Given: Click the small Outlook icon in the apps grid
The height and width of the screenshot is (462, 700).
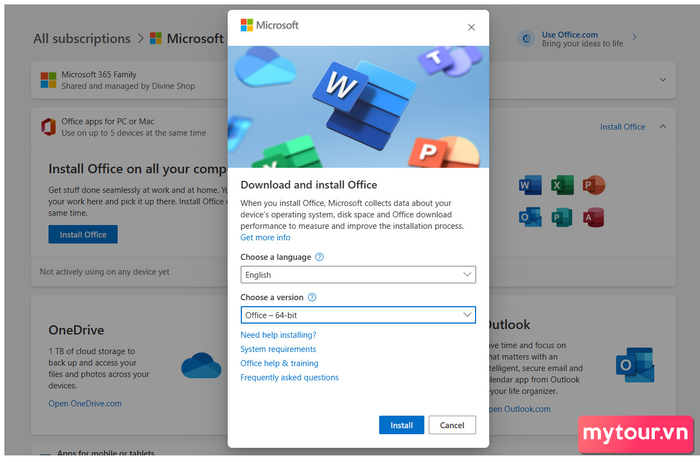Looking at the screenshot, I should [530, 217].
